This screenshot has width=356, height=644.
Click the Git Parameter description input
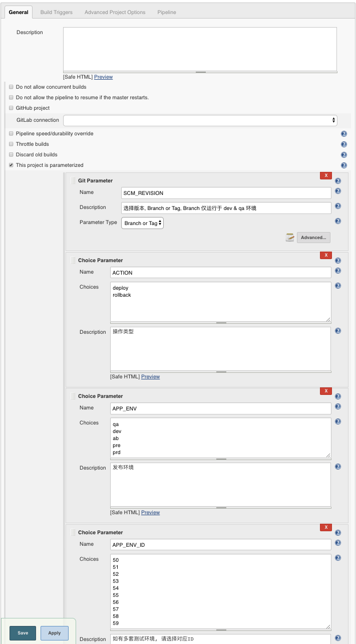(226, 208)
